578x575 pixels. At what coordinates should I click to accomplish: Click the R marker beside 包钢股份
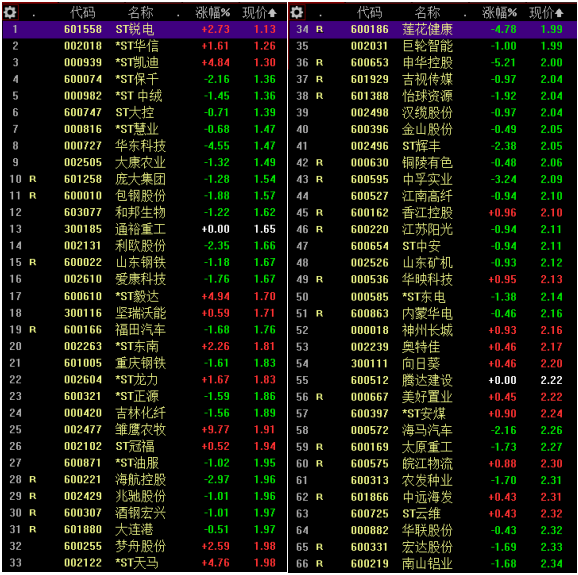[x=32, y=196]
